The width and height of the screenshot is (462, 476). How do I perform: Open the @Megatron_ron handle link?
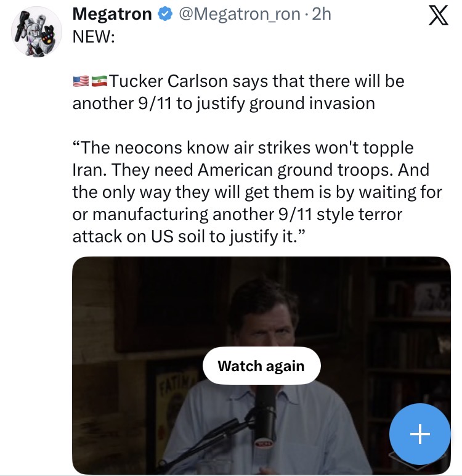(x=240, y=14)
